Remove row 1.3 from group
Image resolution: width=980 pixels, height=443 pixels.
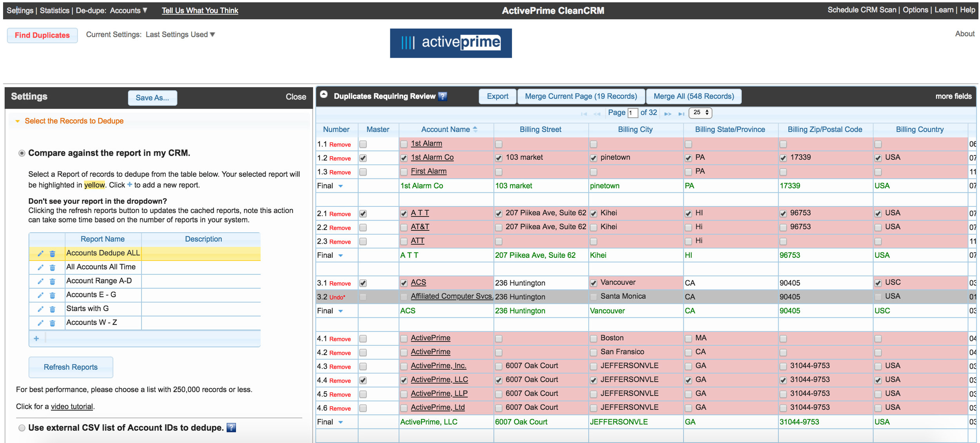(340, 173)
